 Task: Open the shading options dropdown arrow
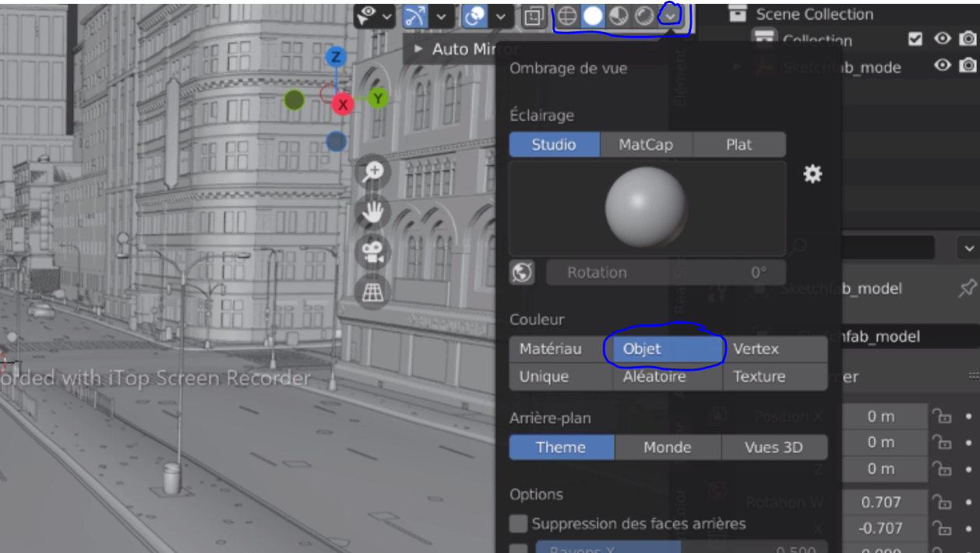click(671, 16)
